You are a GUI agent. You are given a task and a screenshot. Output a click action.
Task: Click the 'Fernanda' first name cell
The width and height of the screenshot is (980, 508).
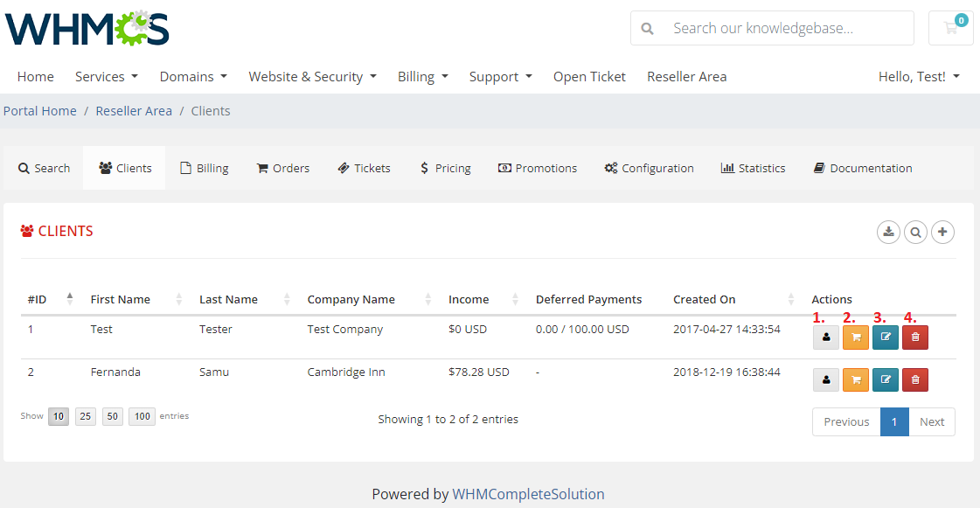pyautogui.click(x=115, y=372)
